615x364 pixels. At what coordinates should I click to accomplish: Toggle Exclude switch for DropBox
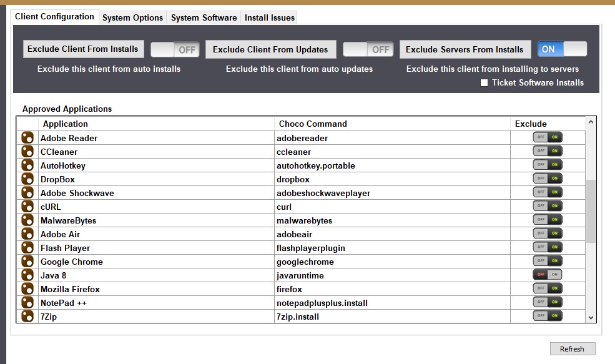click(548, 179)
